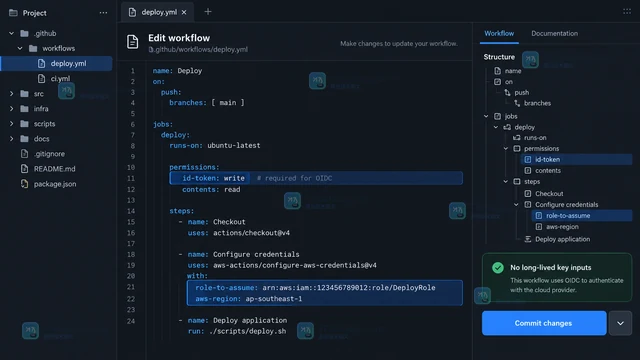Click the docs folder icon

pyautogui.click(x=24, y=139)
